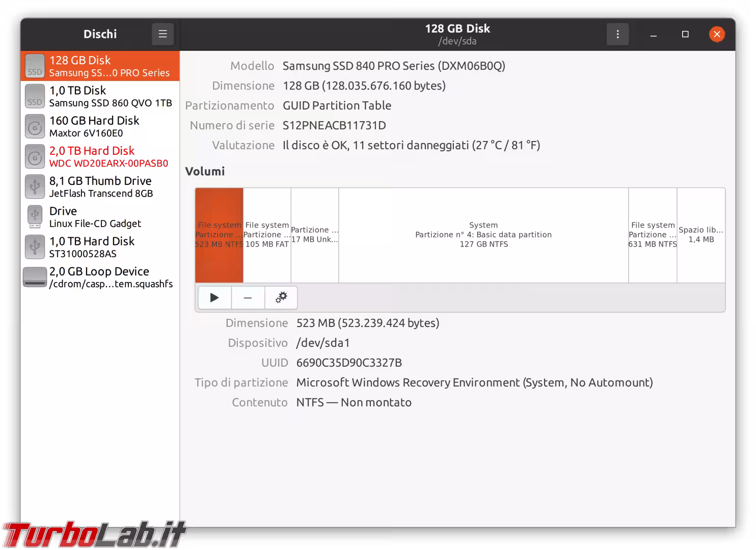Viewport: 756px width, 550px height.
Task: Click the hard disk icon of Maxtor 6V160E0
Action: (x=35, y=126)
